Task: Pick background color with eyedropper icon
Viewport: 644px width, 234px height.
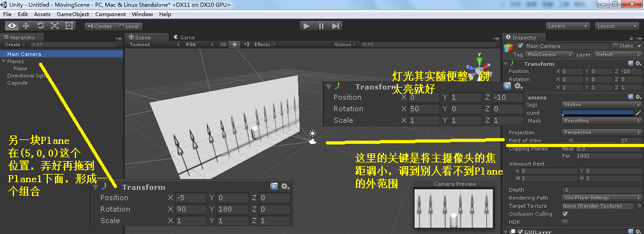Action: coord(638,113)
